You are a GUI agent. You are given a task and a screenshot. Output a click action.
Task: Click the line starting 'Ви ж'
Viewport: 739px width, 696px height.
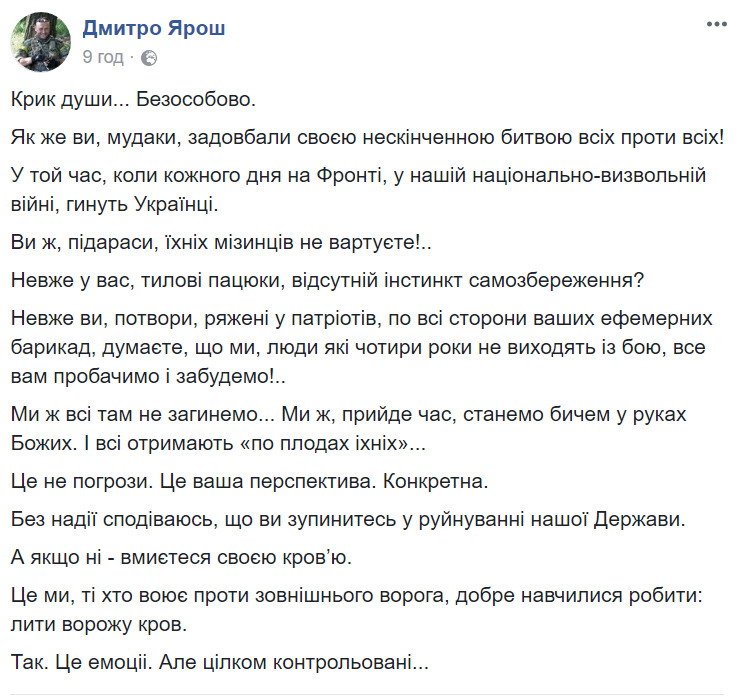[x=221, y=242]
